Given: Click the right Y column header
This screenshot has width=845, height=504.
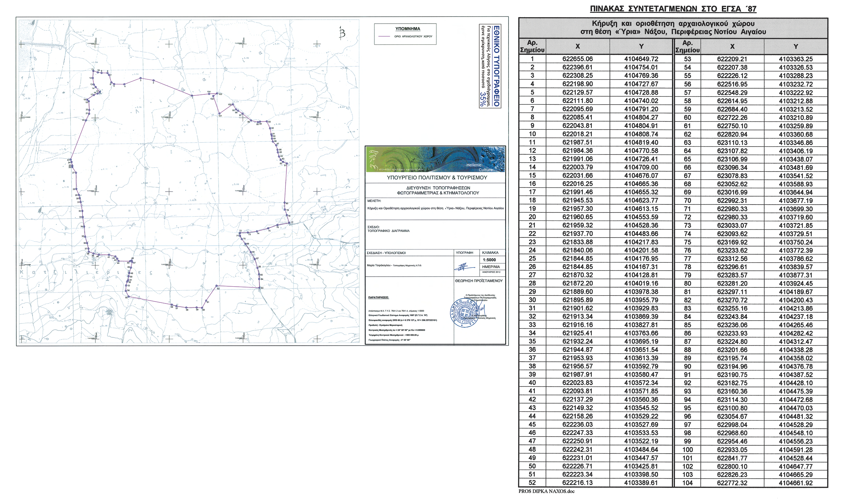Looking at the screenshot, I should coord(796,46).
